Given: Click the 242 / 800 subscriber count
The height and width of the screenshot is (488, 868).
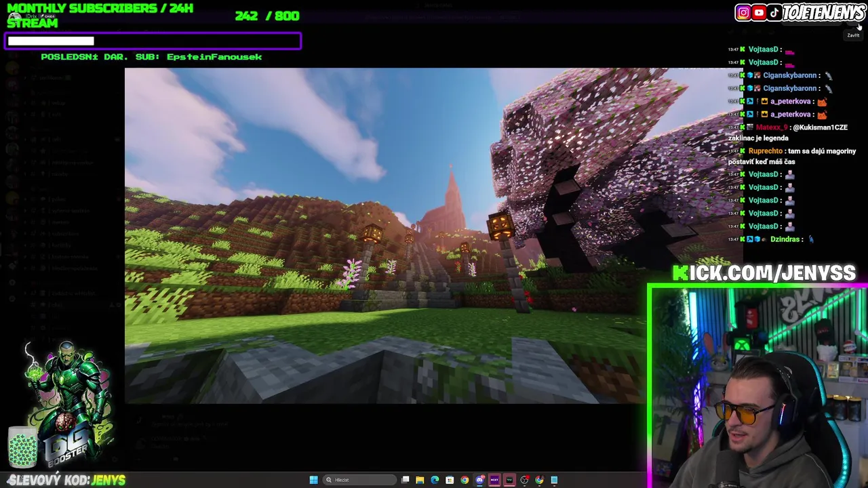Looking at the screenshot, I should (267, 16).
